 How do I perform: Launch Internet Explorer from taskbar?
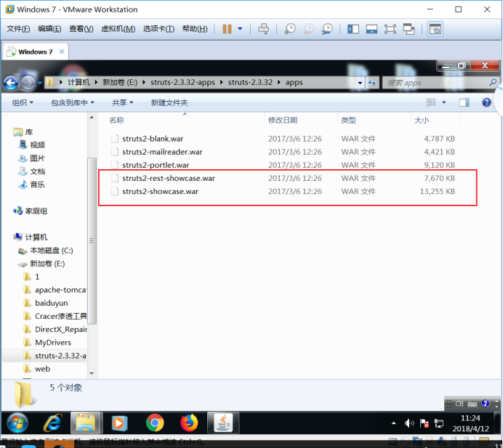[x=52, y=423]
